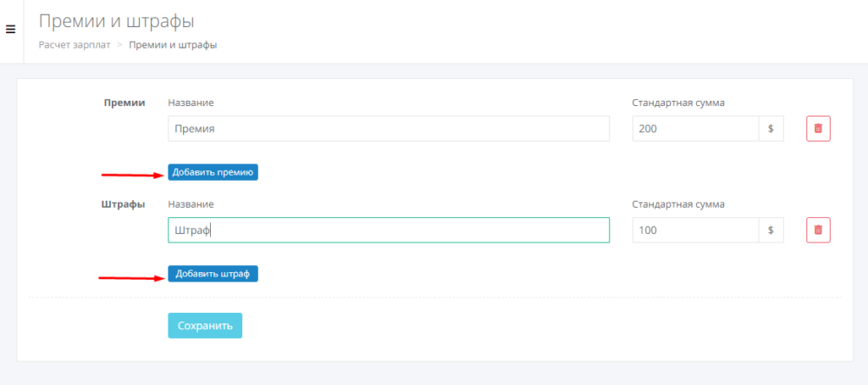Viewport: 868px width, 385px height.
Task: Delete the Премия bonus row via trash icon
Action: 819,129
